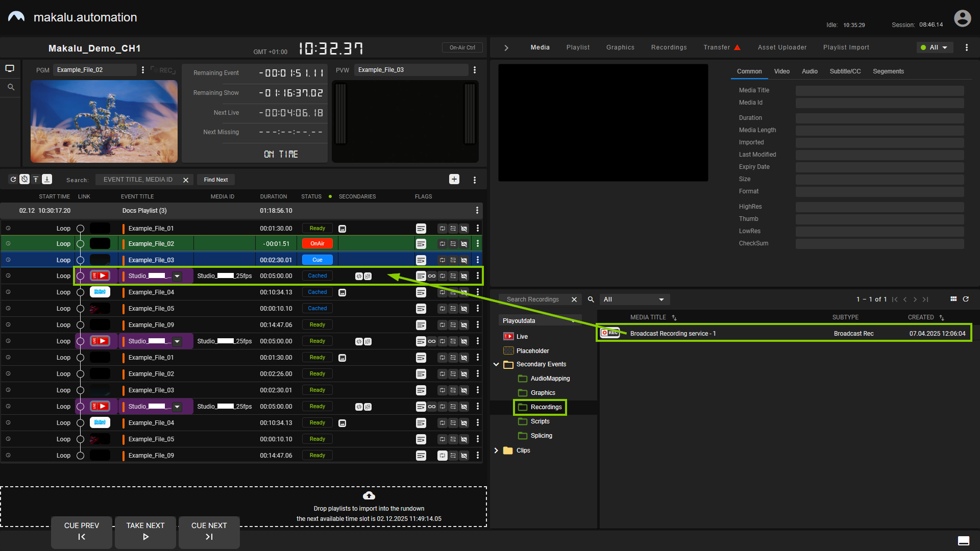Select the monitor icon in the left sidebar

10,68
